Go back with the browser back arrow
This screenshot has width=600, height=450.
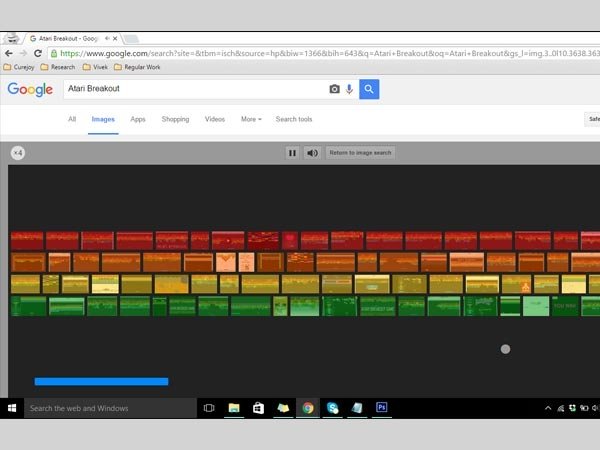9,53
